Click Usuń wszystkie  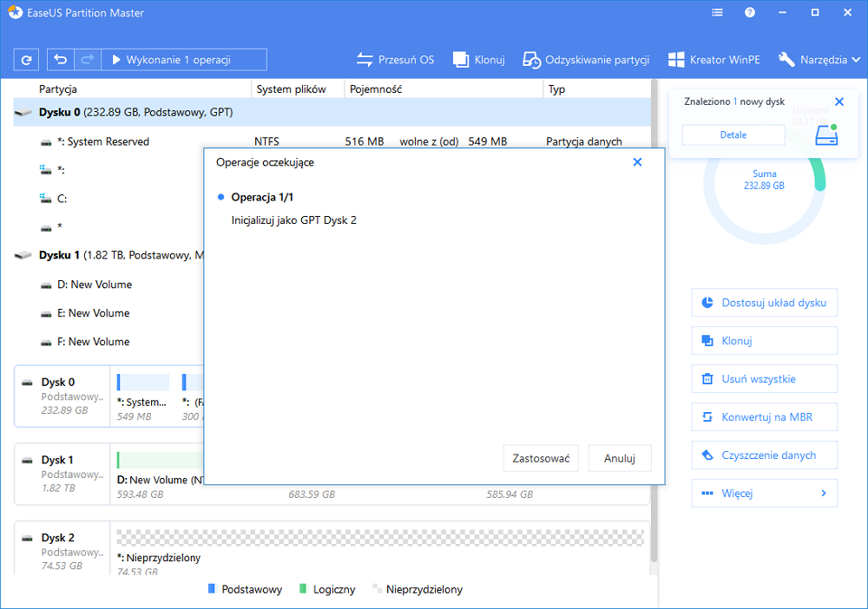point(765,379)
